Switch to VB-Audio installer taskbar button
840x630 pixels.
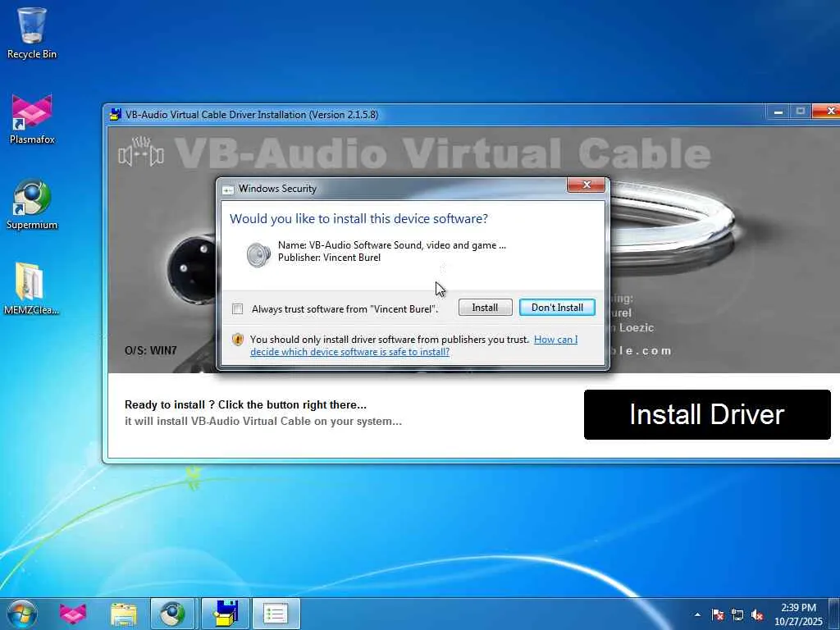coord(226,614)
